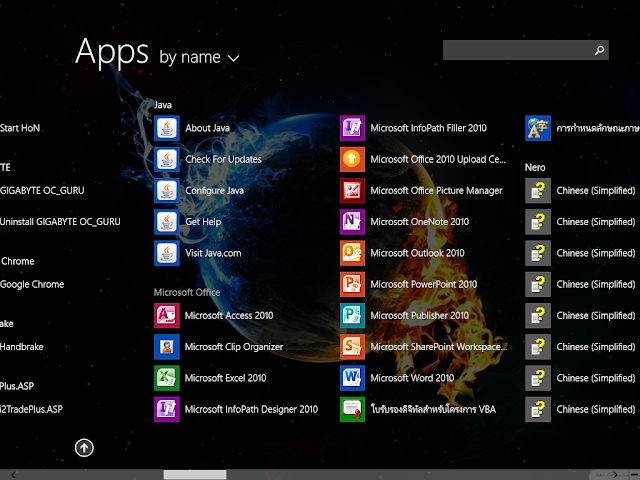Launch Microsoft Office 2010 Upload Center icon

[352, 159]
